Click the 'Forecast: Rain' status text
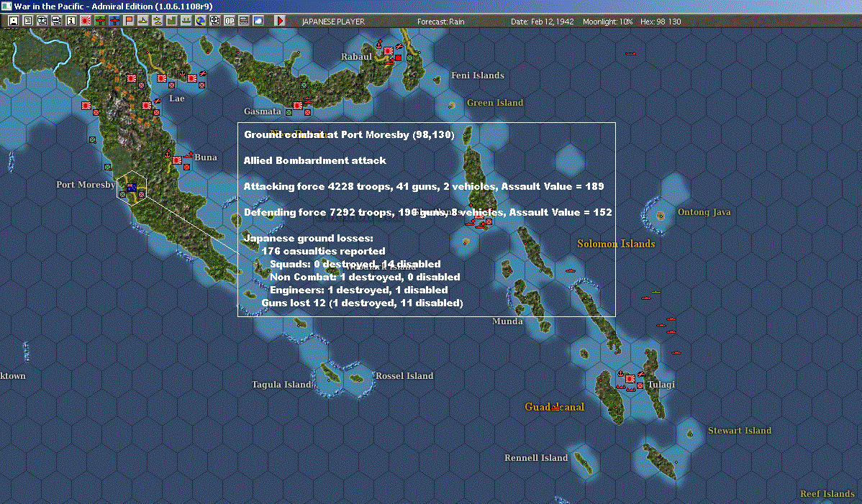Viewport: 862px width, 504px height. click(x=440, y=22)
